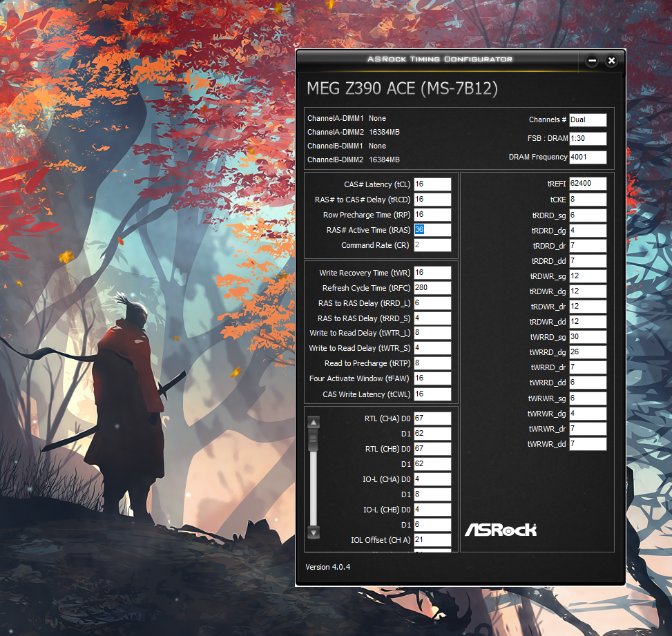Click the IOL Offset (CH A) field

click(432, 540)
